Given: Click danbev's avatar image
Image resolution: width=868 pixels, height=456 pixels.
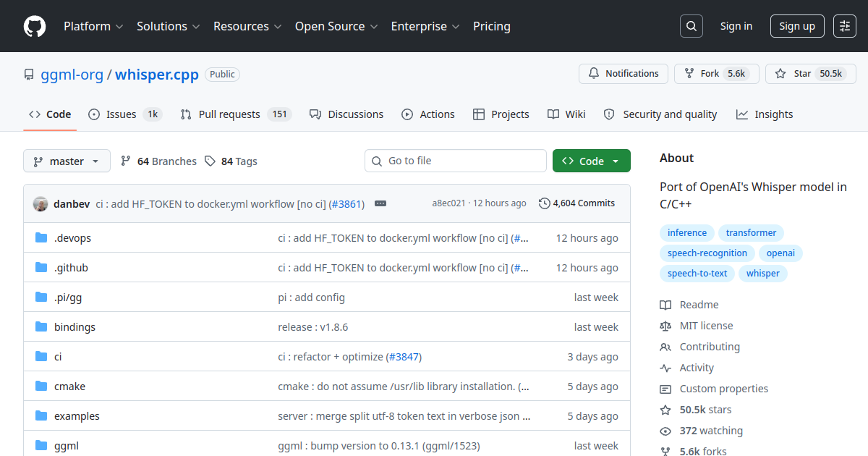Looking at the screenshot, I should 41,203.
